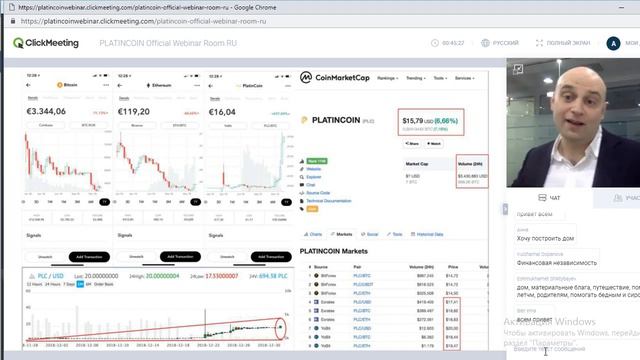Select the 1Y range on Ethereum chart
Image resolution: width=640 pixels, height=360 pixels.
pyautogui.click(x=196, y=202)
